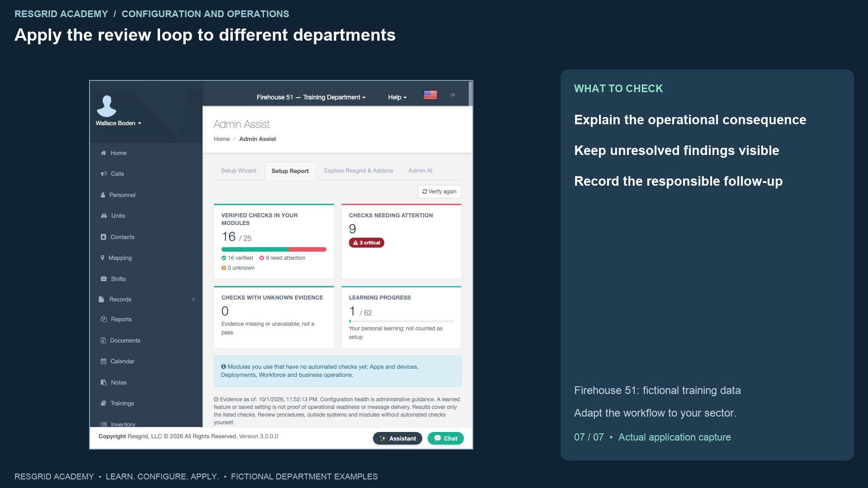This screenshot has width=868, height=488.
Task: Open the Firehouse 51 Training Department dropdown
Action: pyautogui.click(x=311, y=97)
